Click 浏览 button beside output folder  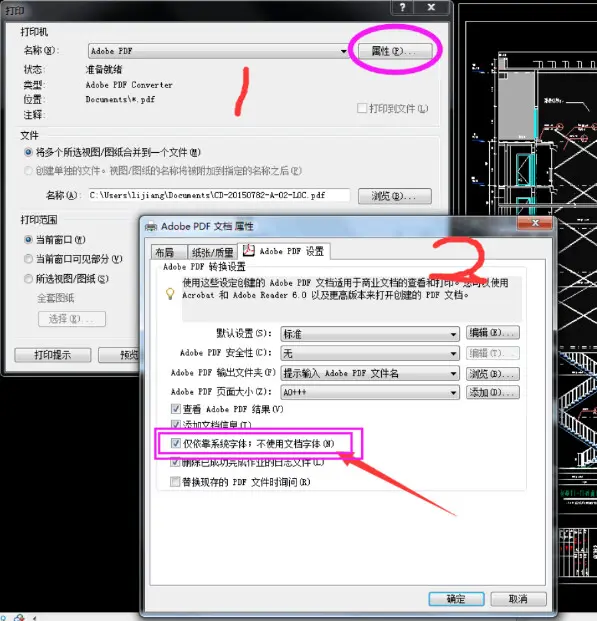(x=492, y=373)
